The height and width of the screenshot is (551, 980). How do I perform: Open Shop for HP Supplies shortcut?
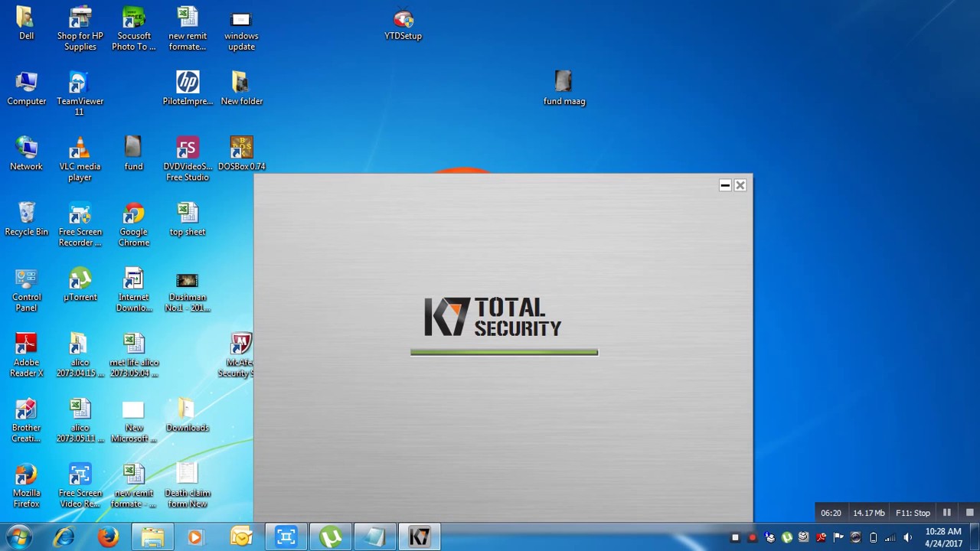[x=80, y=29]
